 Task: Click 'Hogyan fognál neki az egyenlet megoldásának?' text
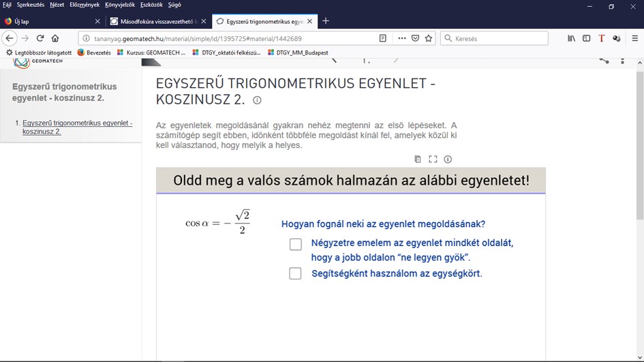[383, 224]
